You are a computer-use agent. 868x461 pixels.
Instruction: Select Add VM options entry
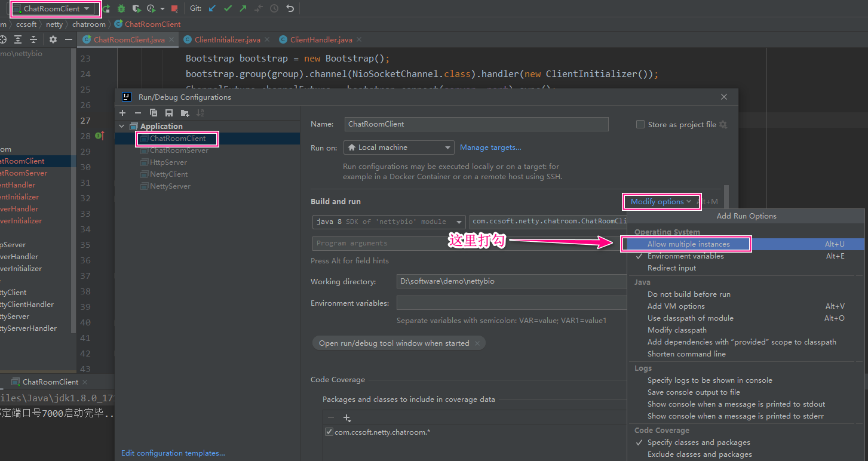pyautogui.click(x=746, y=306)
